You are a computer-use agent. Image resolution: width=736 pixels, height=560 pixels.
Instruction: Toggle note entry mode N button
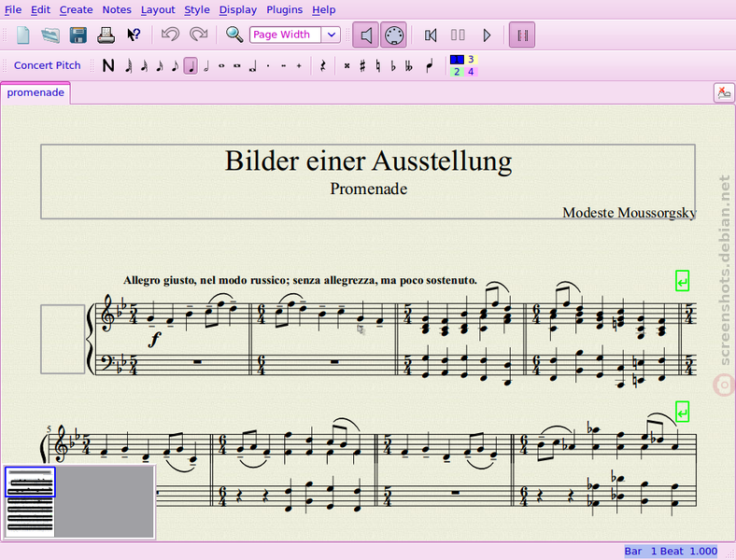coord(108,65)
